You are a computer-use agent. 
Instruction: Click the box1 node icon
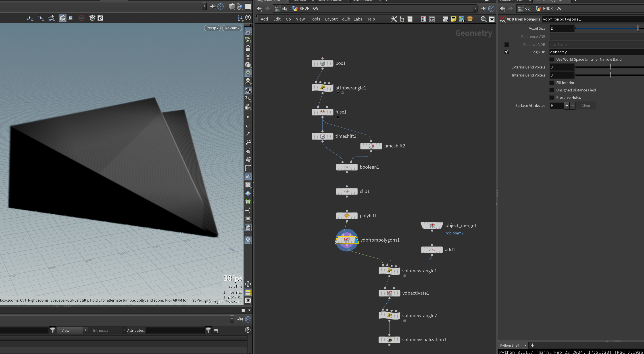[x=322, y=63]
